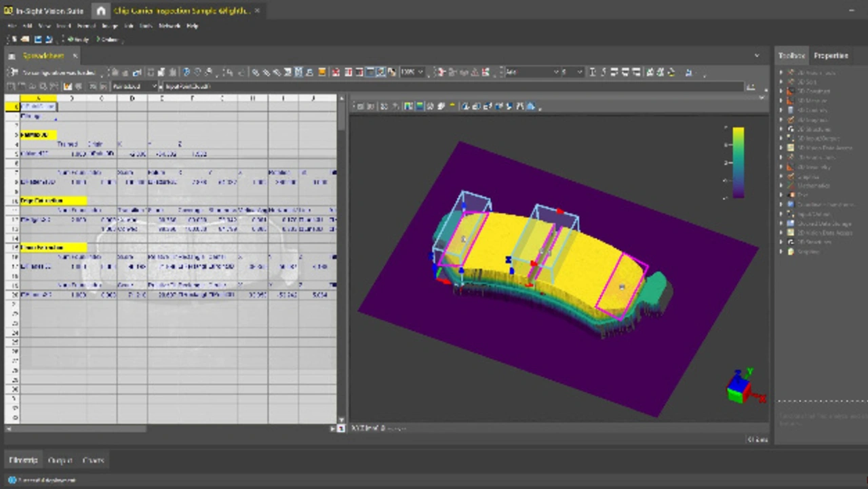Screen dimensions: 868x489
Task: Toggle italic formatting in the font toolbar
Action: [603, 72]
